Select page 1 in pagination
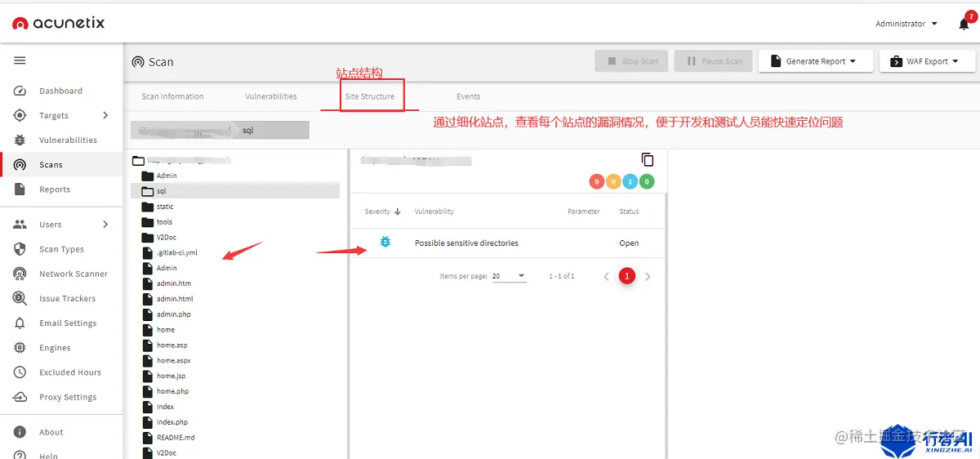The width and height of the screenshot is (980, 459). click(627, 276)
